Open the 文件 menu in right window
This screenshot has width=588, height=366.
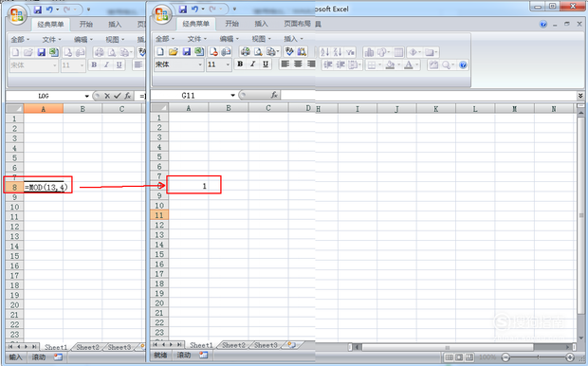coord(196,39)
